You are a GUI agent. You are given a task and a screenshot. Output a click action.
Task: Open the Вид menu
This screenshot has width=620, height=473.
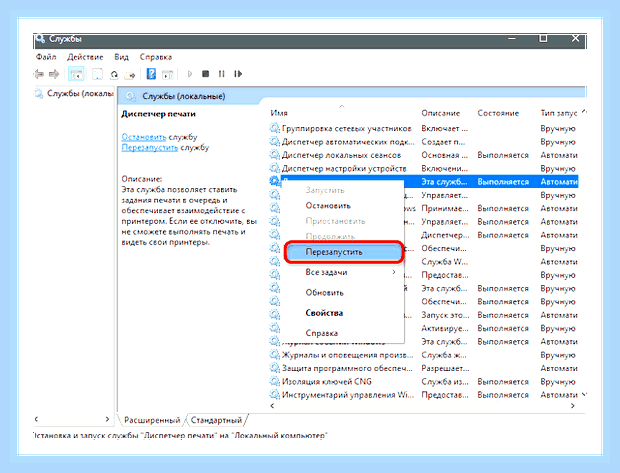point(121,57)
